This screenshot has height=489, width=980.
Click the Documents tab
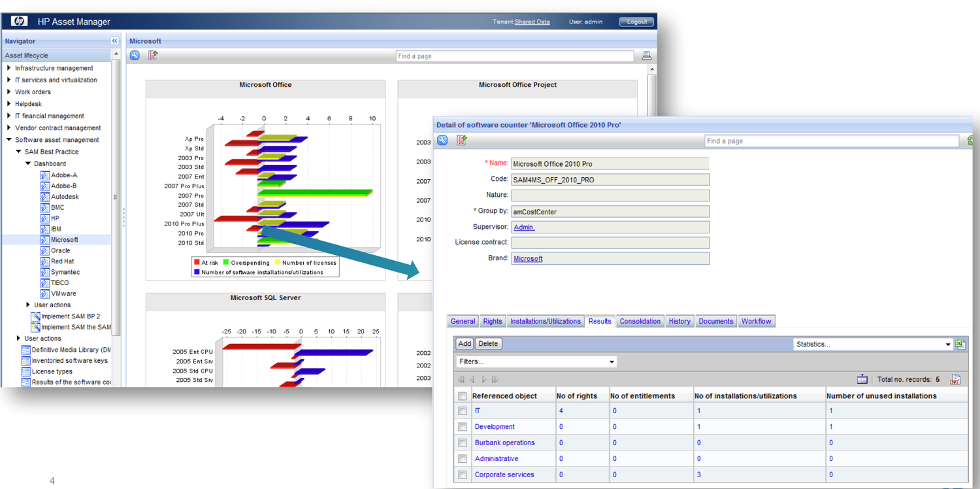coord(716,321)
